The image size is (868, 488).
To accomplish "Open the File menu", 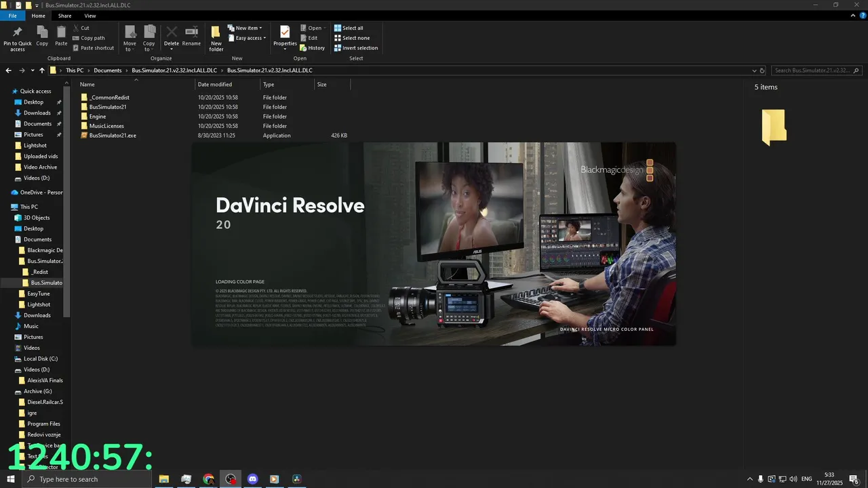I will tap(12, 16).
